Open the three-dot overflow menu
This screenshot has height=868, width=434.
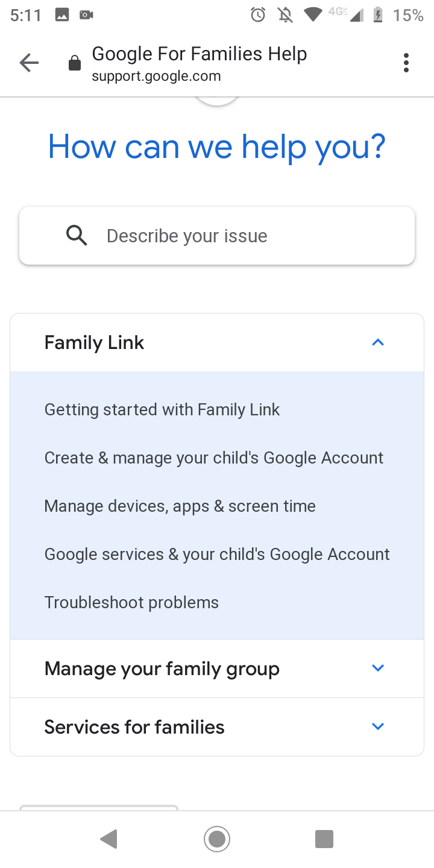(x=406, y=63)
